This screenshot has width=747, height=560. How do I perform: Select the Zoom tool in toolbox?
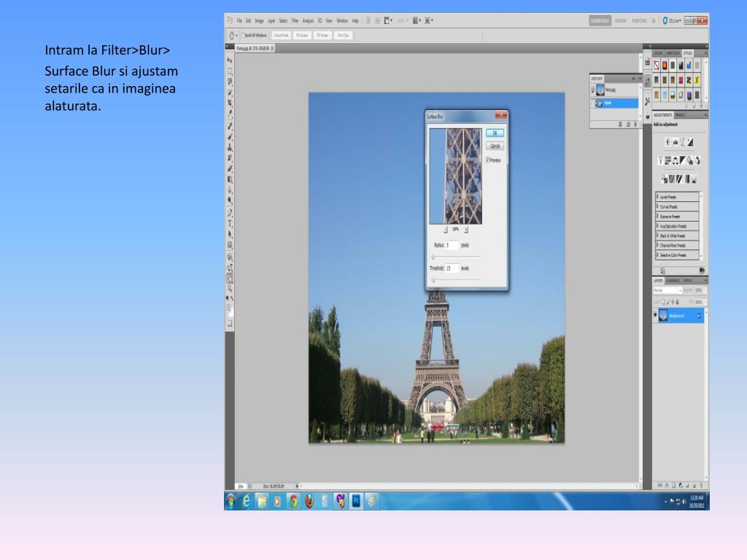[x=230, y=288]
